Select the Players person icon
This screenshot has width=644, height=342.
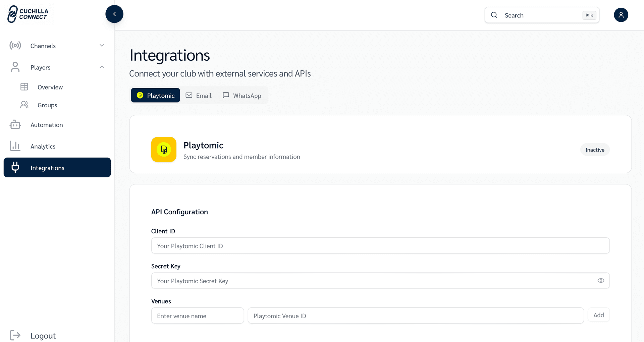[x=15, y=67]
